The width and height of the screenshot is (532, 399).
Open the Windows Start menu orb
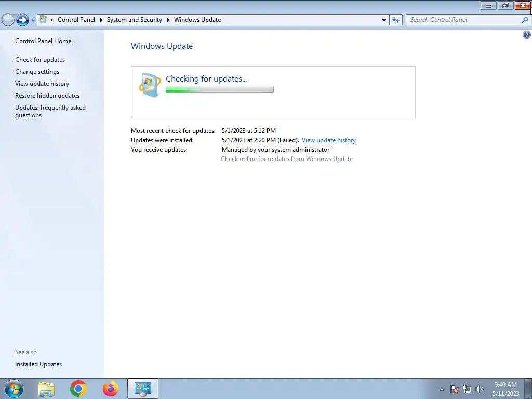pyautogui.click(x=14, y=389)
